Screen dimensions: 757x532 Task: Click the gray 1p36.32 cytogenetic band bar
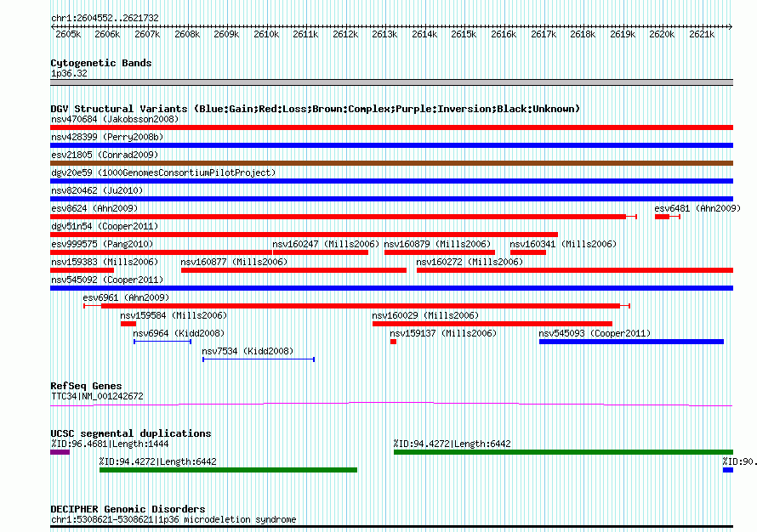coord(391,82)
